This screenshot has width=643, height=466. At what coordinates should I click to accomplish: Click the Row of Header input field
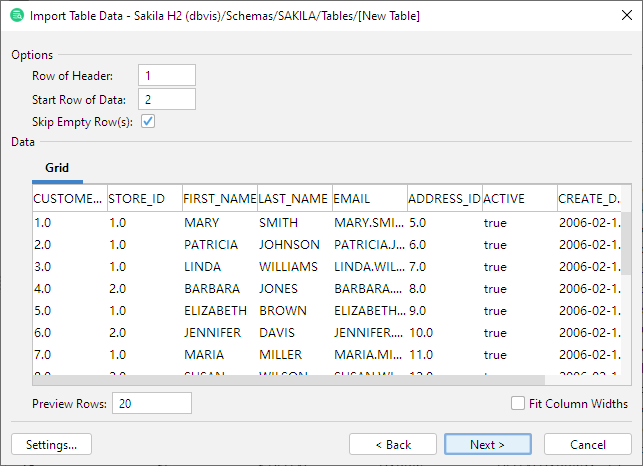click(x=167, y=76)
